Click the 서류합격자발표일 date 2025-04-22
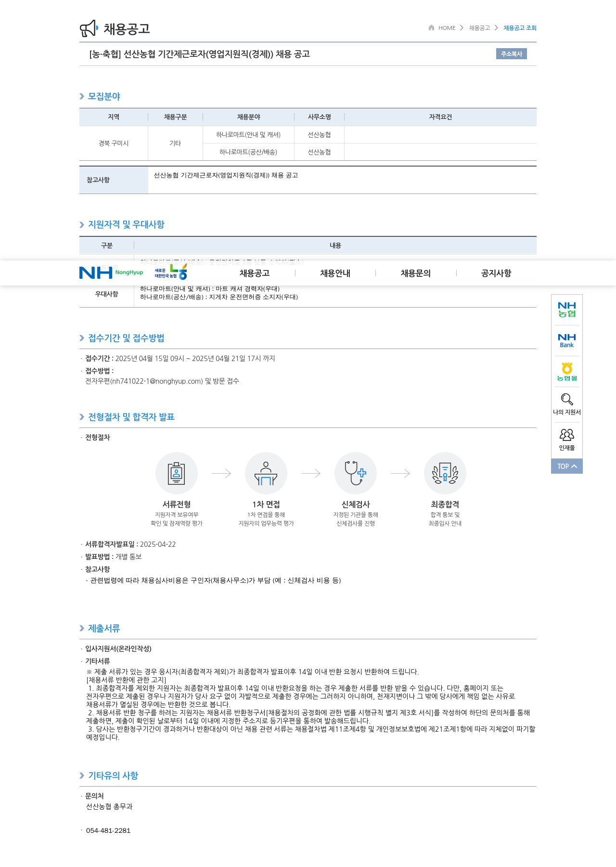This screenshot has width=616, height=867. 158,544
